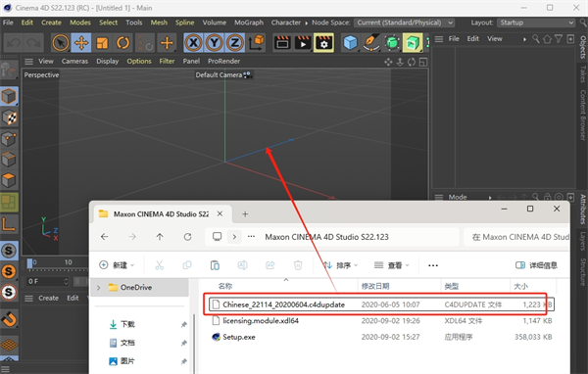The image size is (588, 374).
Task: Open the Node Space dropdown
Action: 405,23
